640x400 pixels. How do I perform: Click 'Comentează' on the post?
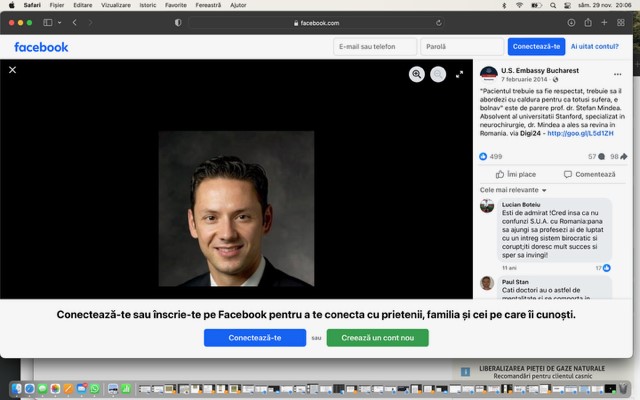coord(589,174)
